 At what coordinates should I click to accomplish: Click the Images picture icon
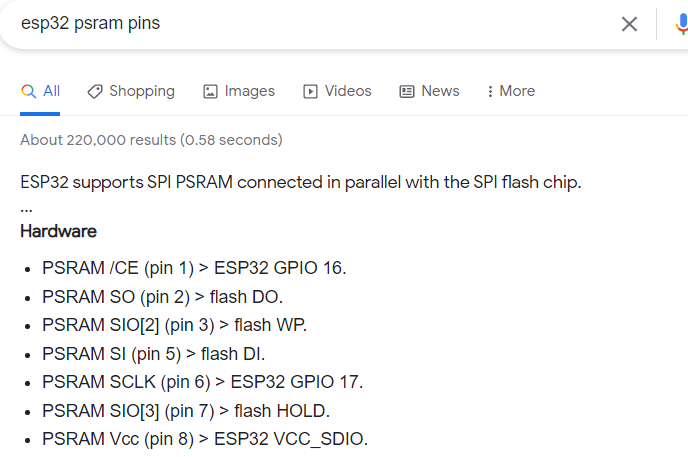tap(210, 91)
